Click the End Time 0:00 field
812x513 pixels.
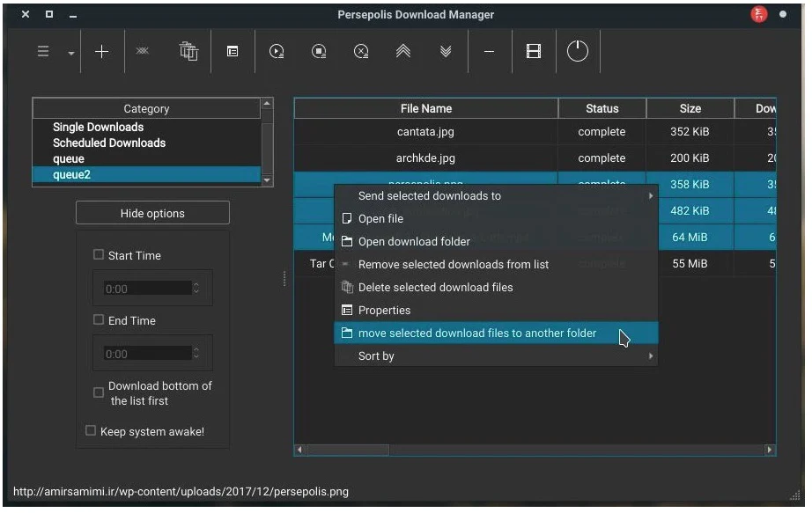coord(148,354)
